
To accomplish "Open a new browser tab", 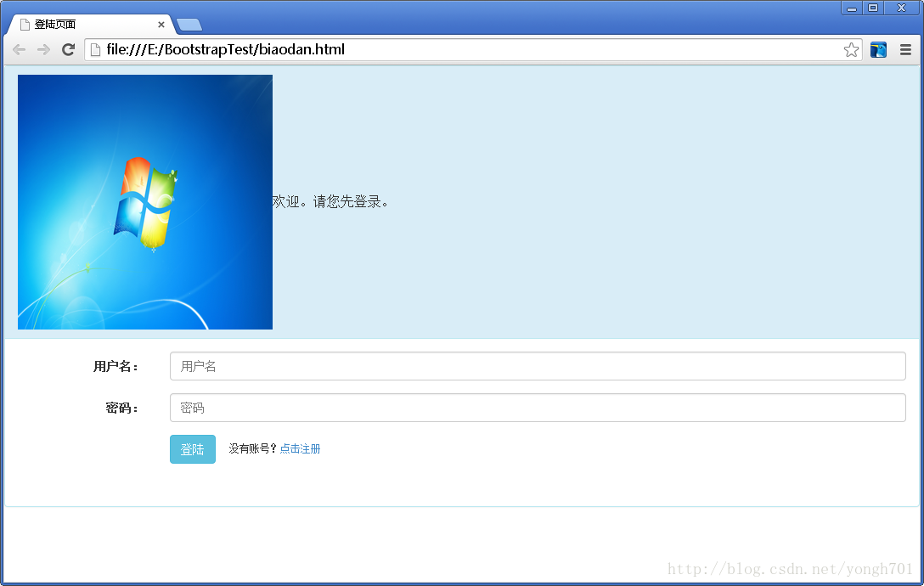I will pos(189,25).
